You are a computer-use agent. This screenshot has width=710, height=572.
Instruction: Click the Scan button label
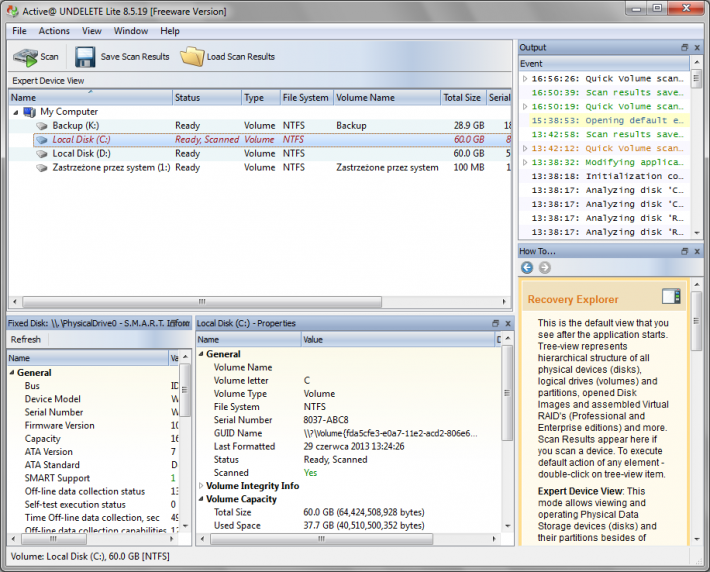49,57
